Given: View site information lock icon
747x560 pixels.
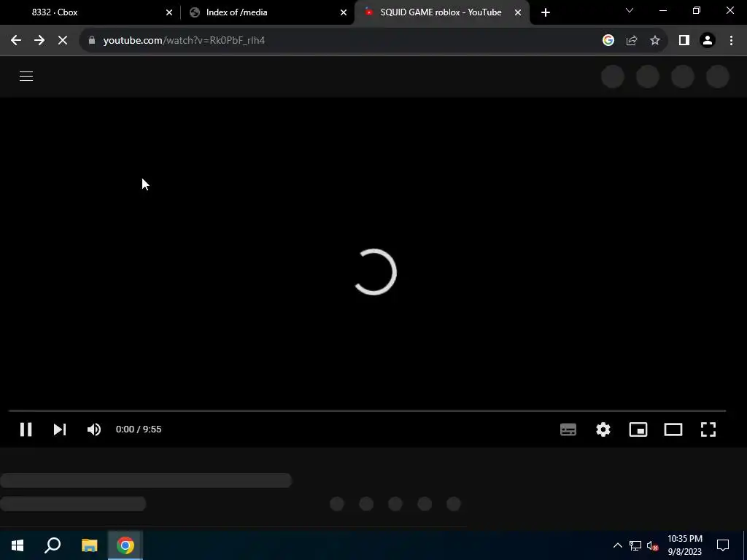Looking at the screenshot, I should 92,41.
